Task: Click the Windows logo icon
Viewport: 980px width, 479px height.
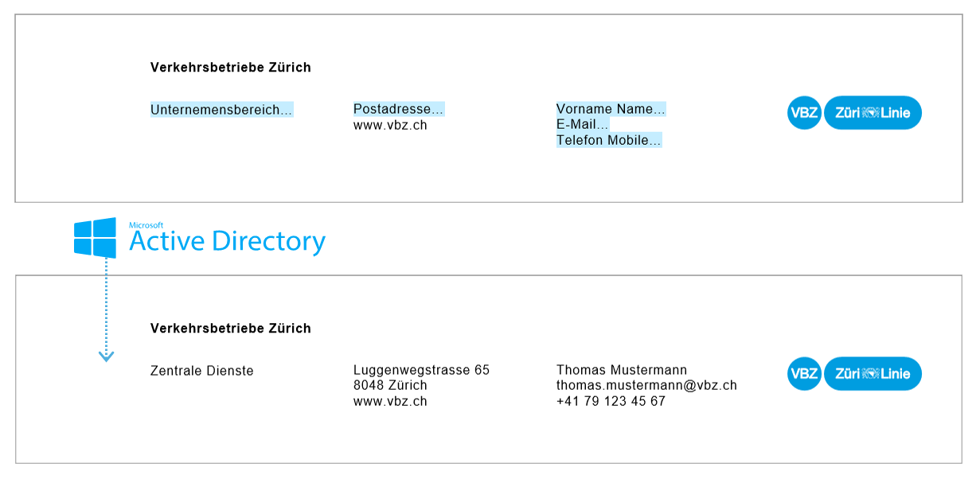Action: (x=95, y=238)
